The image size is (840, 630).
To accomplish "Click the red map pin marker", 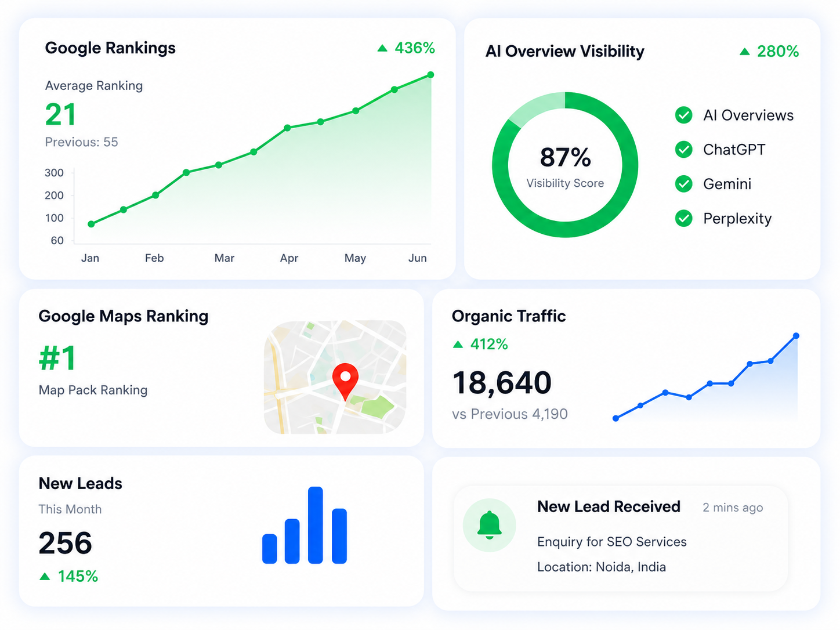I will (345, 381).
